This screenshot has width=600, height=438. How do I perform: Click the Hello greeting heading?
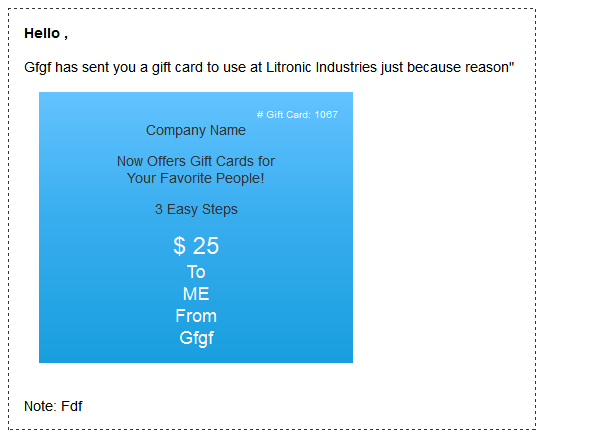point(46,34)
